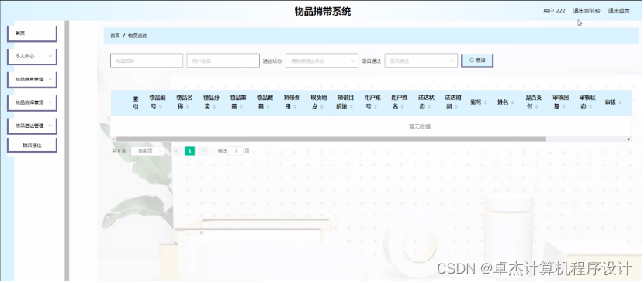Sort by 物品名称 column sort icon
644x283 pixels.
(188, 106)
